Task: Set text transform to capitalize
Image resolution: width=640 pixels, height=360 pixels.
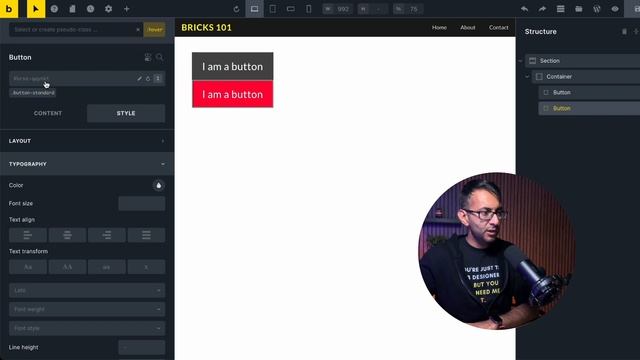Action: tap(28, 267)
